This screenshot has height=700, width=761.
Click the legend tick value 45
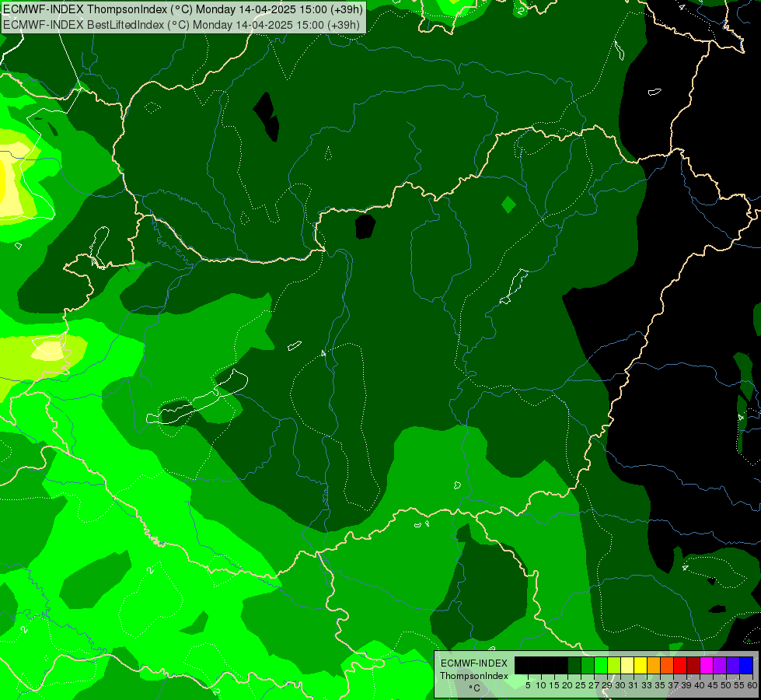713,685
